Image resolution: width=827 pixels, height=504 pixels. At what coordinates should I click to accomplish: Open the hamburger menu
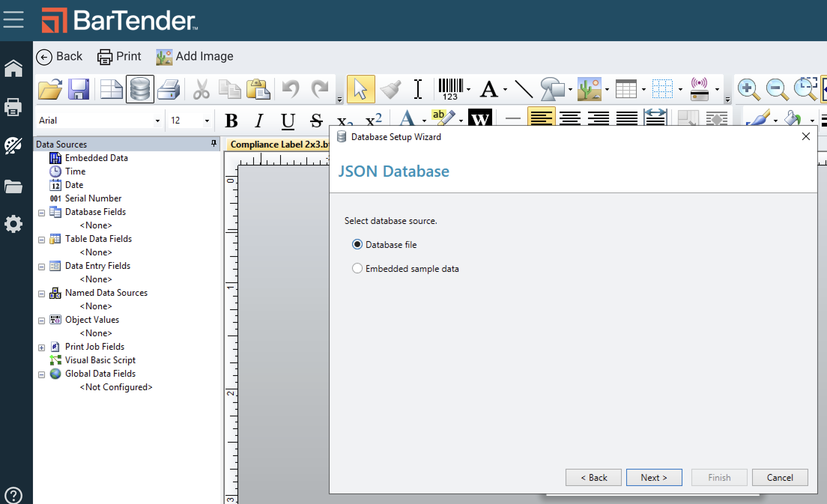[13, 19]
